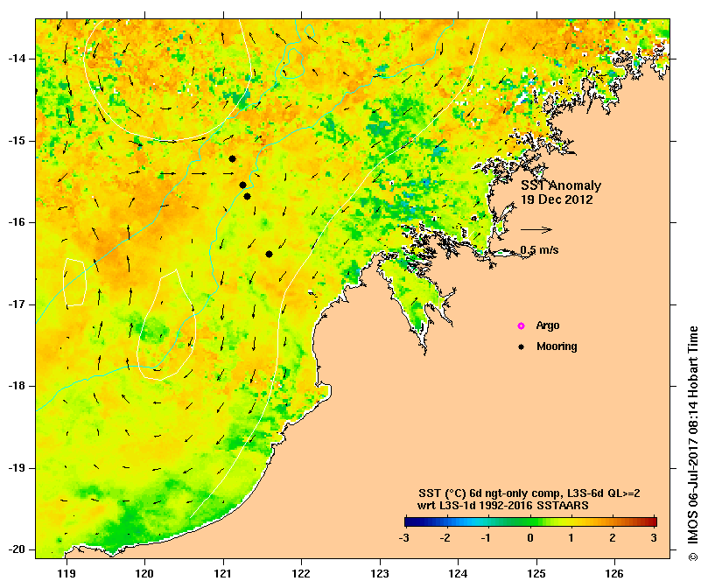Screen dimensions: 708x588
Task: Click the "19 Dec 2012" date label
Action: tap(557, 199)
